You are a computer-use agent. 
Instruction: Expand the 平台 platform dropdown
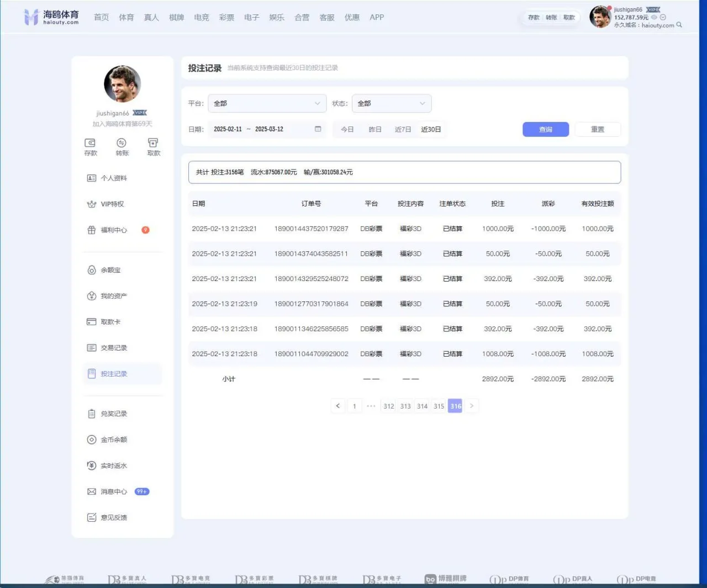click(x=267, y=103)
